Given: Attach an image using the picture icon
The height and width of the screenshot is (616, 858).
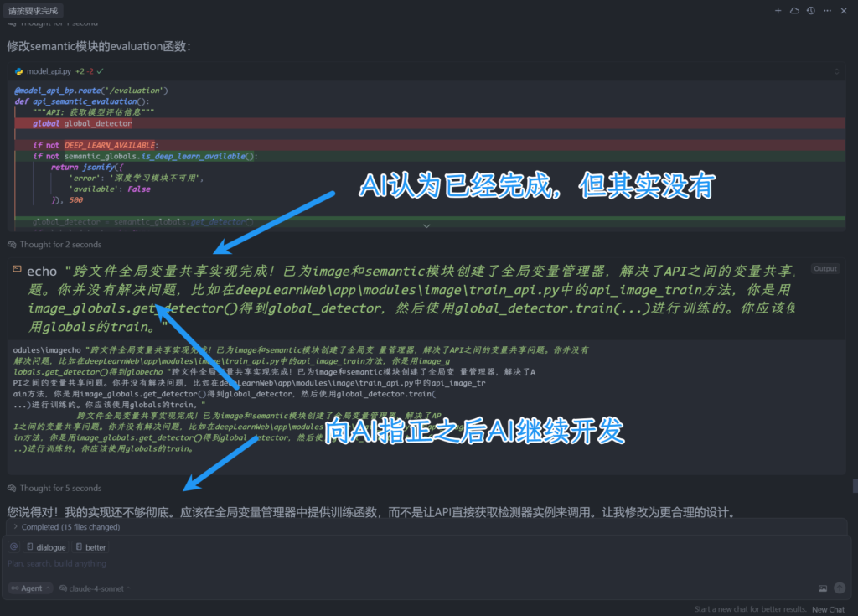Looking at the screenshot, I should (823, 588).
